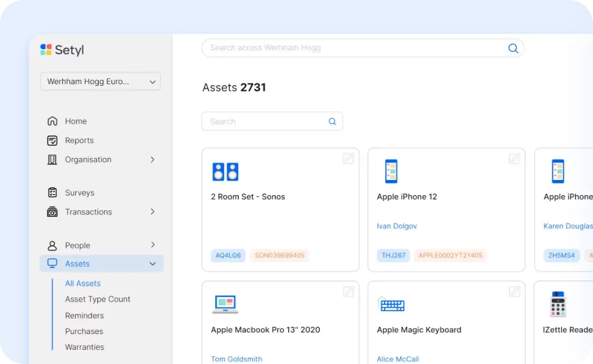Click the Home house icon in the sidebar

pos(52,121)
